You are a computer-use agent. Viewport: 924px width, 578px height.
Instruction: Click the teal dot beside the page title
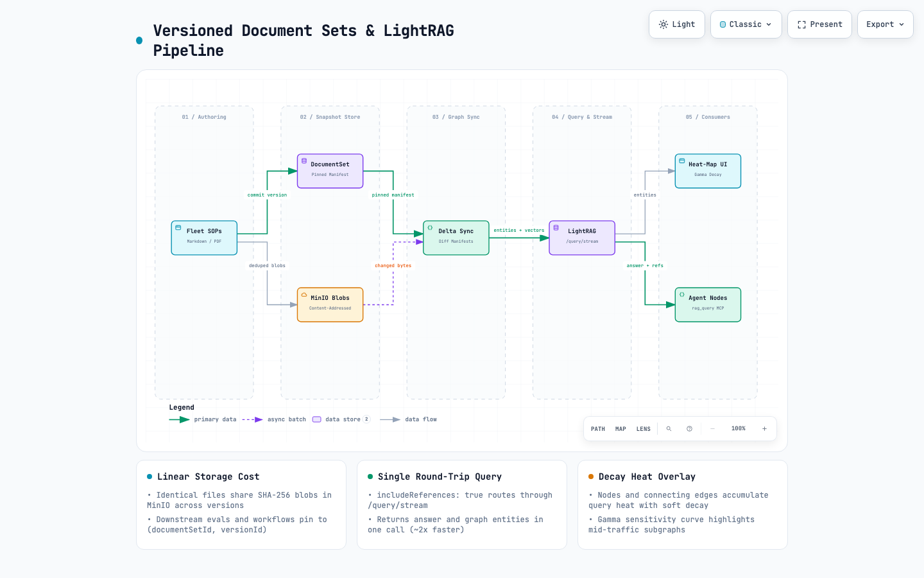click(x=139, y=40)
